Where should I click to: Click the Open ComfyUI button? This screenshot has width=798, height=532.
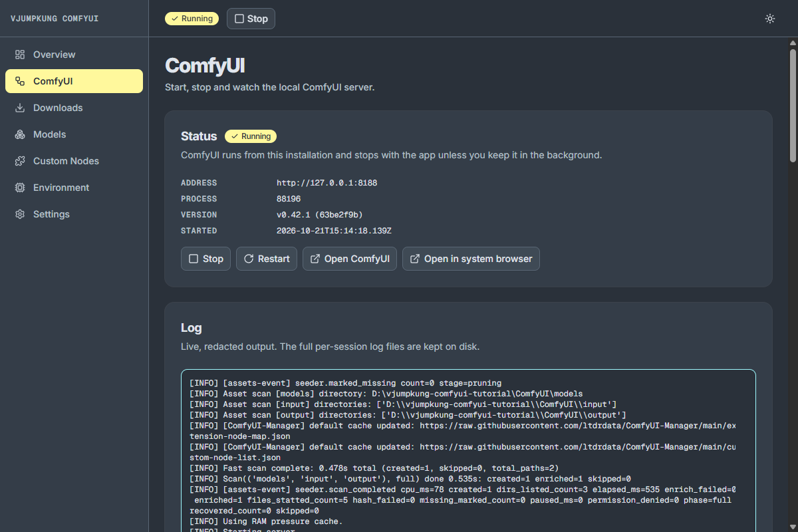click(350, 259)
